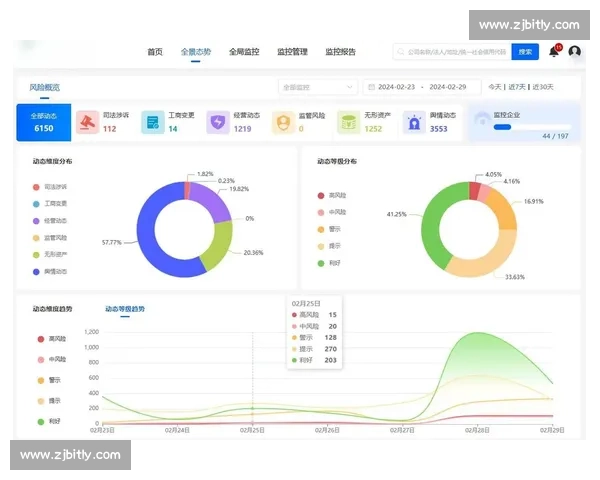Viewport: 600px width, 480px height.
Task: Go to the 全网监控 nav tab
Action: click(244, 51)
